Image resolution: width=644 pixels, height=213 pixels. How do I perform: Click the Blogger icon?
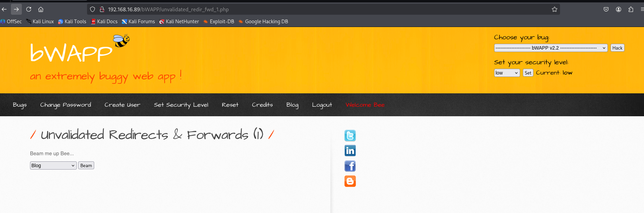coord(350,181)
